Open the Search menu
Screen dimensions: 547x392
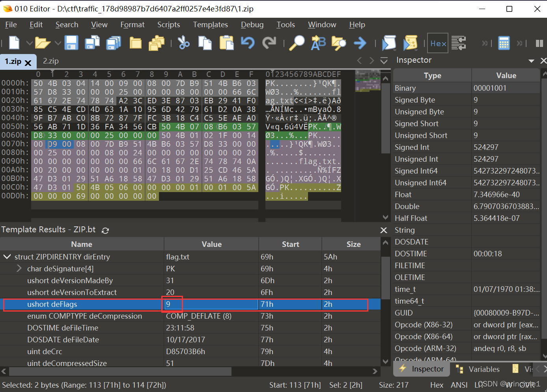click(x=67, y=24)
